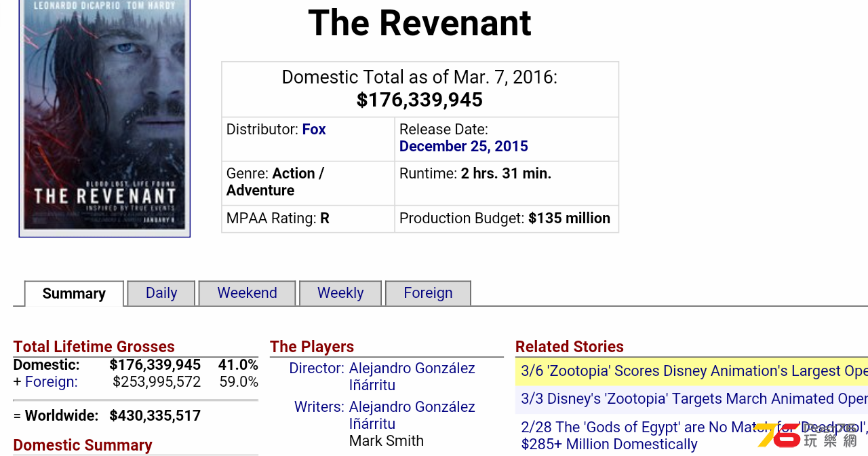This screenshot has height=456, width=868.
Task: Open the Foreign tab
Action: point(428,293)
